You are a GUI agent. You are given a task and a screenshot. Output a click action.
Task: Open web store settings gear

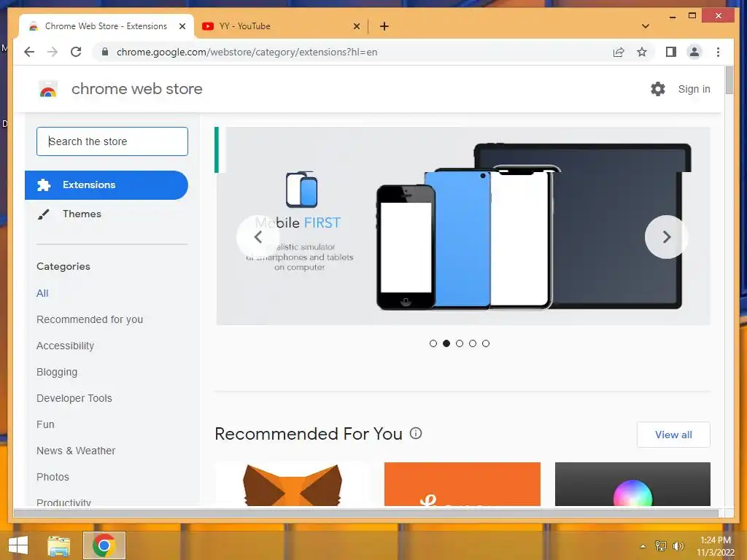click(x=658, y=89)
